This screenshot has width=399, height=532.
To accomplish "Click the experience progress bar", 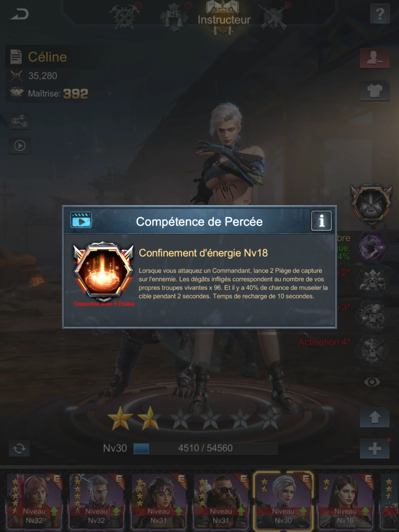I will (205, 448).
